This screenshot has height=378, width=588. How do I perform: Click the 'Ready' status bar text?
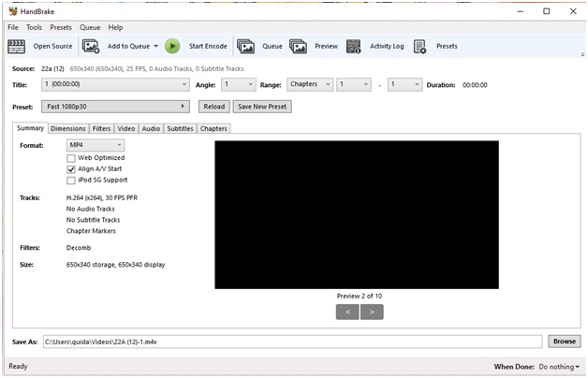pos(18,367)
